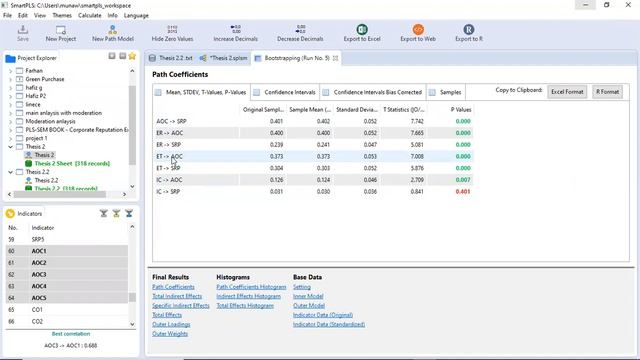Screen dimensions: 640x360
Task: Open Indicator Data (Standardized) link
Action: point(329,324)
